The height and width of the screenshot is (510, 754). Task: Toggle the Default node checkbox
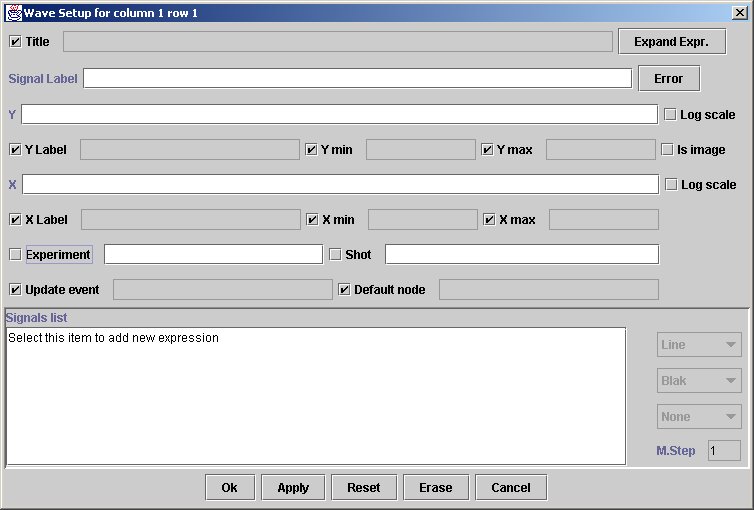(344, 289)
